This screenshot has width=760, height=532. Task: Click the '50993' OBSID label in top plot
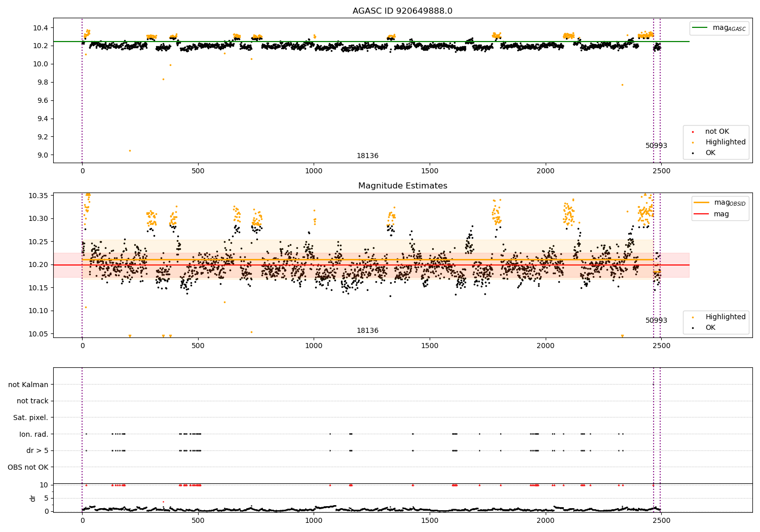[656, 146]
